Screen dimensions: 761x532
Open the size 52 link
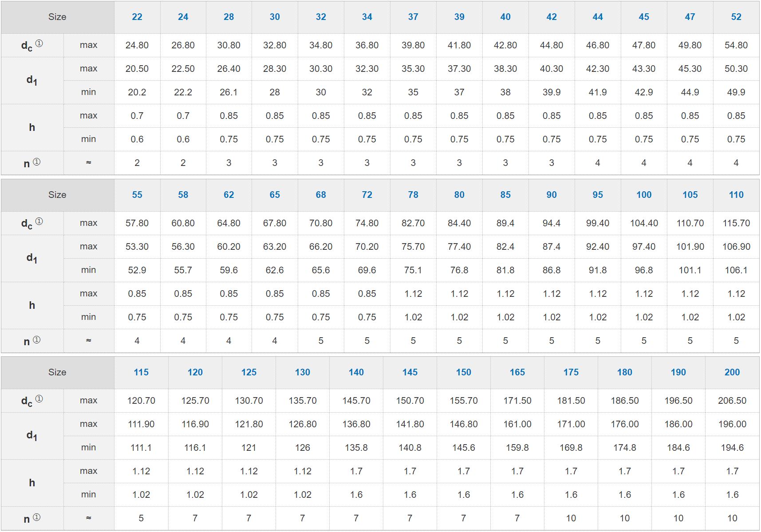point(736,17)
